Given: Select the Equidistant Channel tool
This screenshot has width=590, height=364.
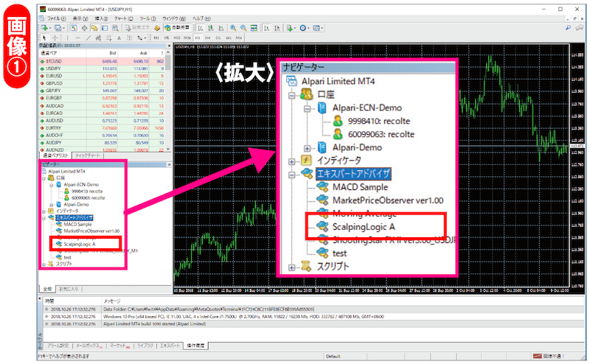Looking at the screenshot, I should coord(98,38).
